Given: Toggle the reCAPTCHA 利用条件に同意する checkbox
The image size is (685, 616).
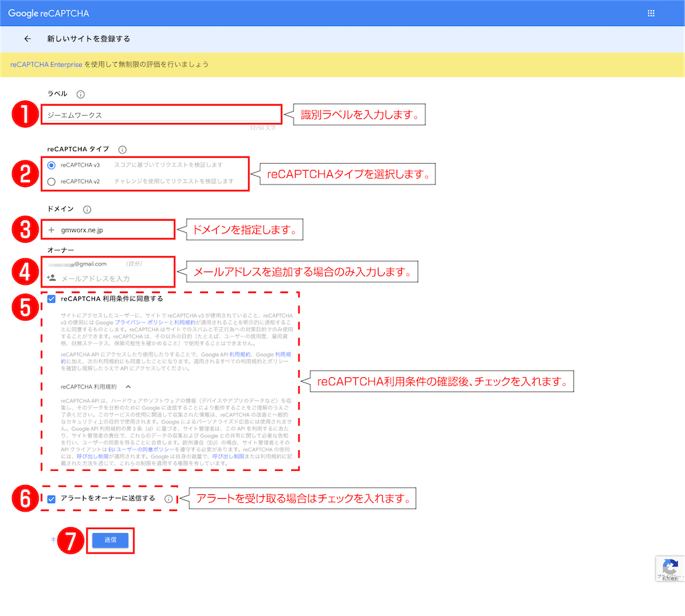Looking at the screenshot, I should 52,299.
